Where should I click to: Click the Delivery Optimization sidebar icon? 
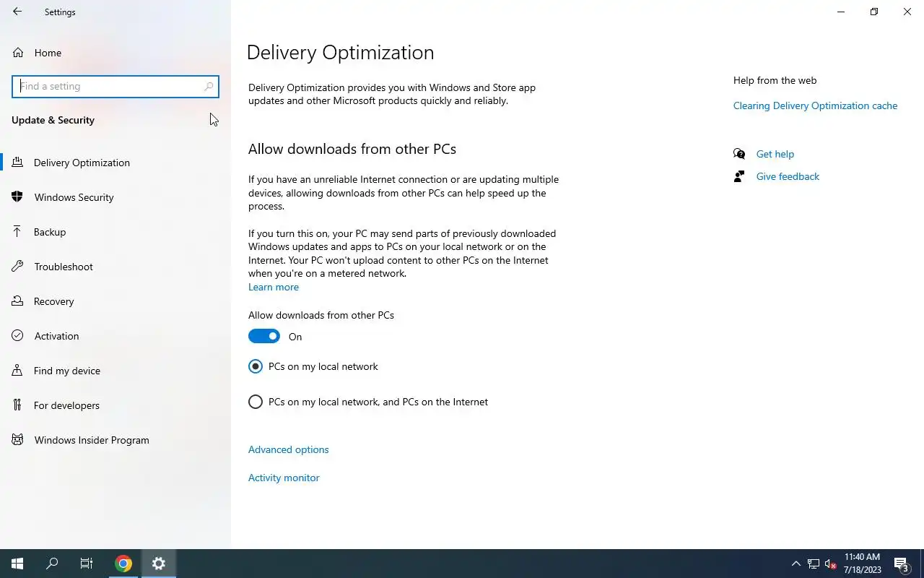coord(18,163)
